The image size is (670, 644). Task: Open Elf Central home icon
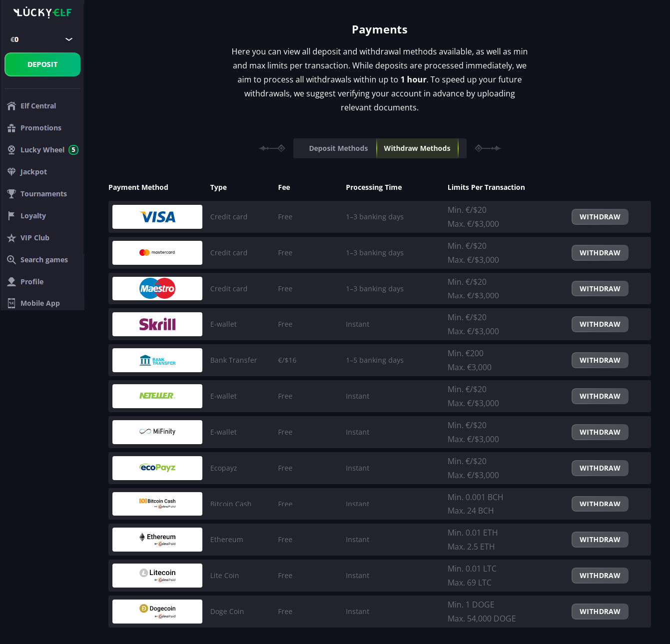point(11,106)
